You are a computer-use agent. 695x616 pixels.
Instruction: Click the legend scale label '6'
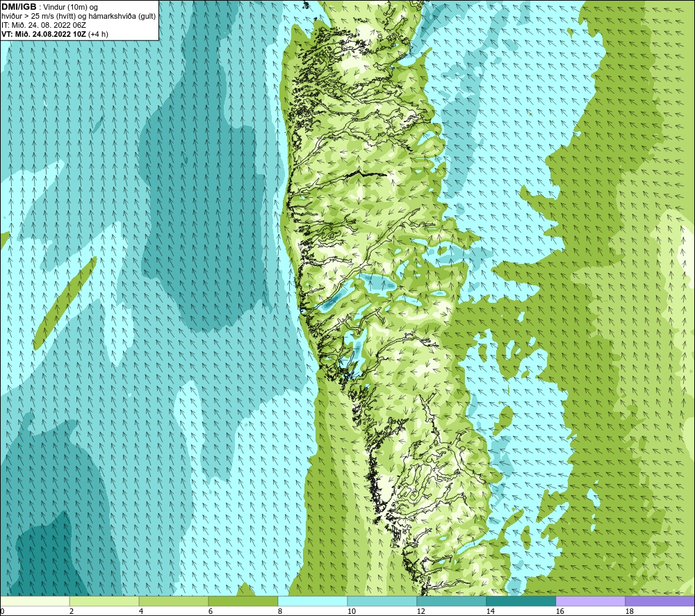tap(210, 612)
